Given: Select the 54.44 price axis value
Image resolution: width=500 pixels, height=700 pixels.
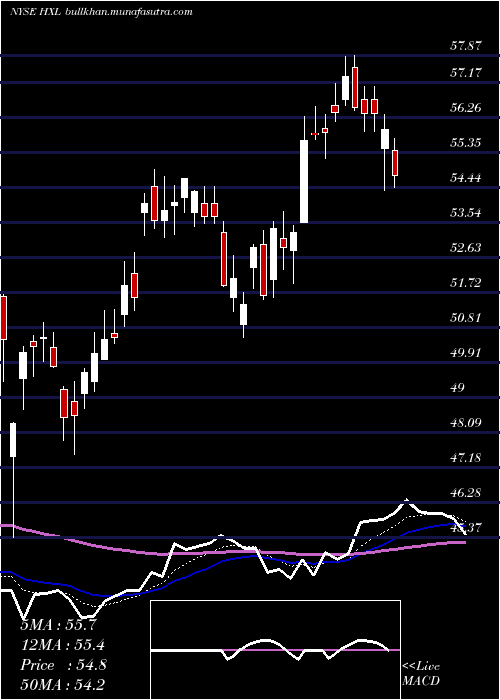Looking at the screenshot, I should pos(466,178).
